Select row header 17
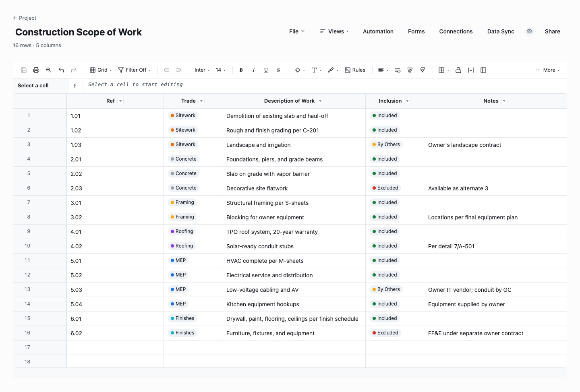This screenshot has height=392, width=580. tap(40, 347)
